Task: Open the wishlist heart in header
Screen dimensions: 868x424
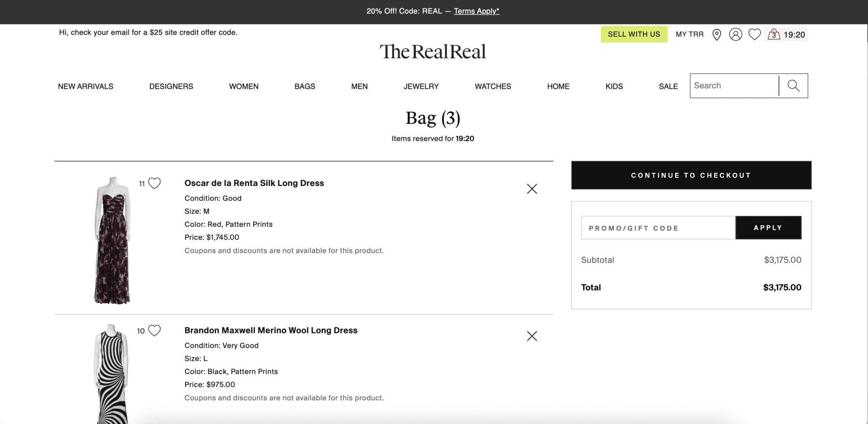Action: (754, 35)
